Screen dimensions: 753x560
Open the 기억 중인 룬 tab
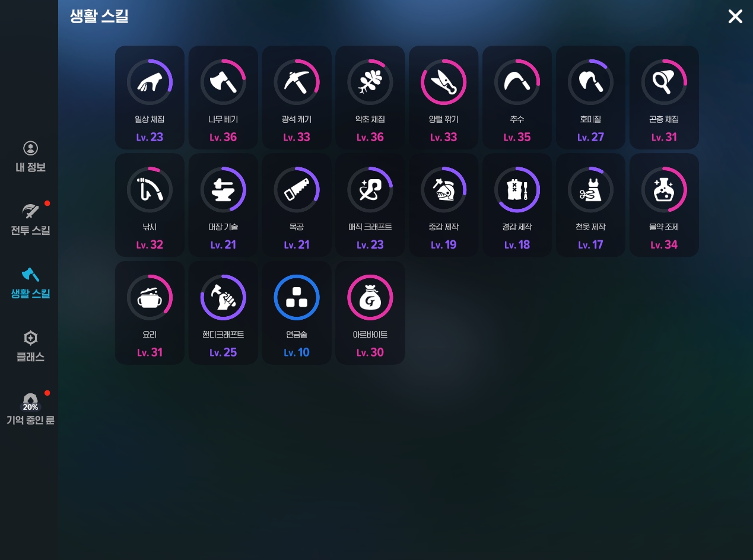pos(30,409)
